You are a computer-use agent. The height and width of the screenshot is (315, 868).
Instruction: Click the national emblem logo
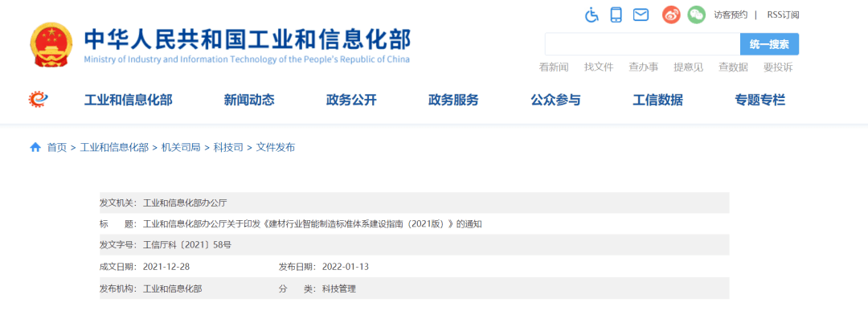(x=51, y=45)
